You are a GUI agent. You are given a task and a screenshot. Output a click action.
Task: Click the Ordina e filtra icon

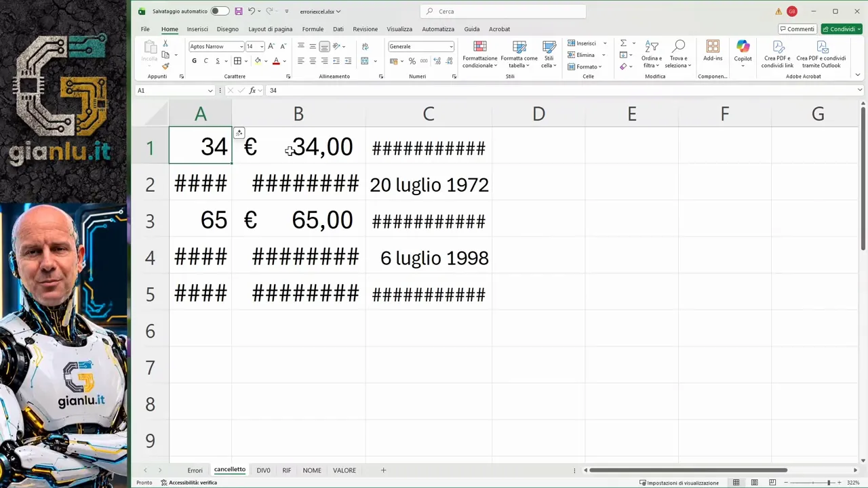click(x=652, y=46)
